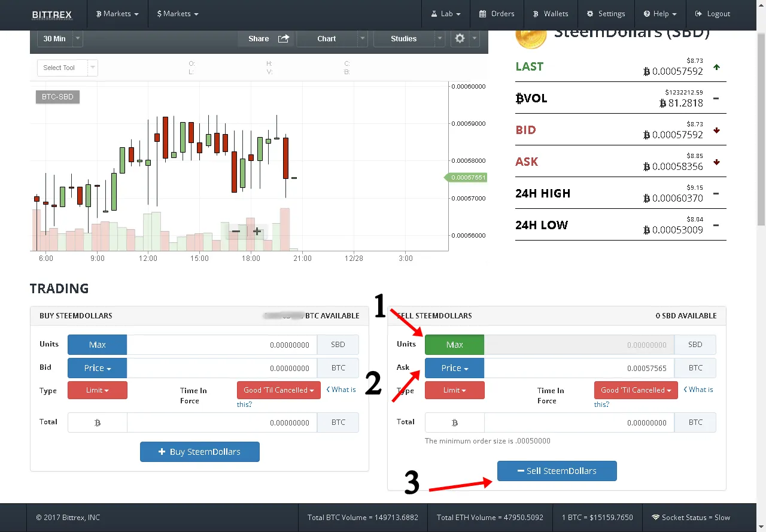Open the Sell panel Limit type dropdown
Image resolution: width=766 pixels, height=532 pixels.
point(455,390)
